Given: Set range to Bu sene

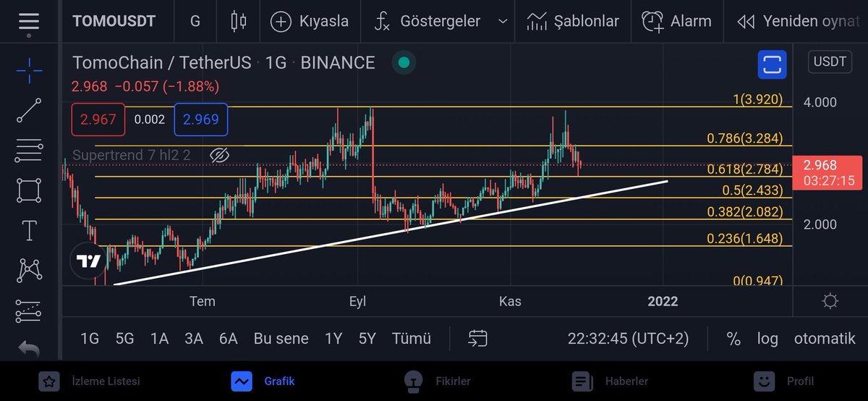Looking at the screenshot, I should (x=281, y=339).
